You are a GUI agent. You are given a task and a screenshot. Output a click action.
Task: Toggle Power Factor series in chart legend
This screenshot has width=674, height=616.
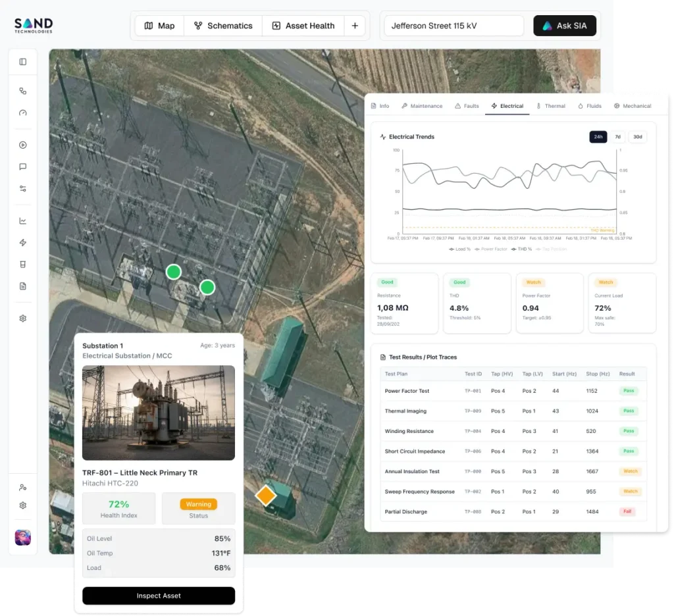click(492, 249)
